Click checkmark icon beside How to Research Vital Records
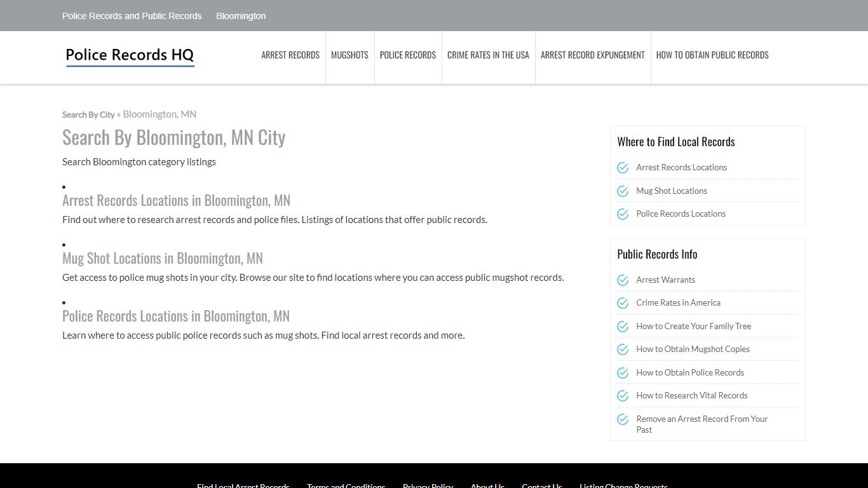 (x=623, y=396)
